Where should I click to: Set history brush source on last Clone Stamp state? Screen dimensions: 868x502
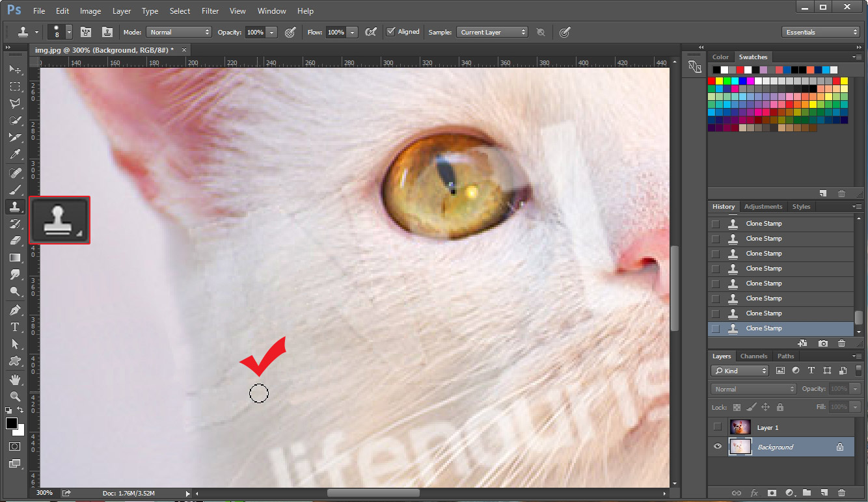pos(716,328)
